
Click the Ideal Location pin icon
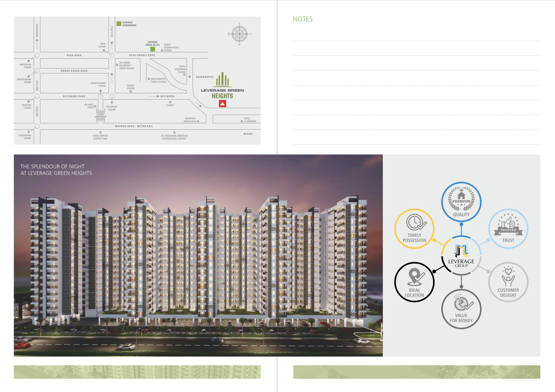coord(415,277)
